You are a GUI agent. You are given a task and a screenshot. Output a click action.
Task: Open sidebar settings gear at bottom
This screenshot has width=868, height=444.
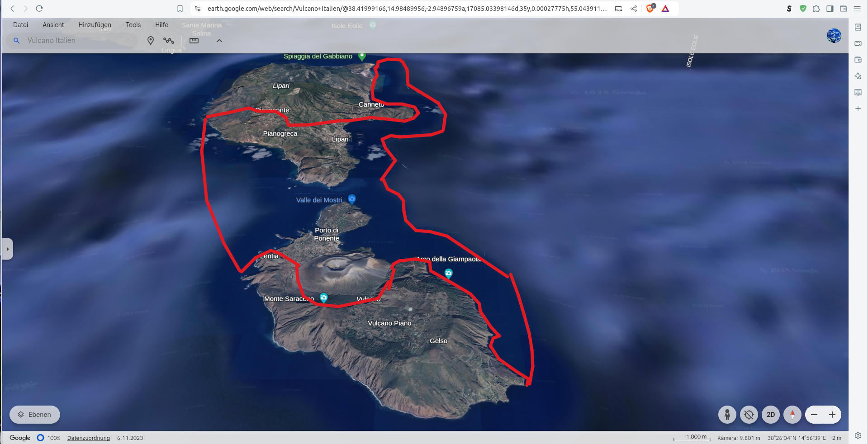point(858,435)
